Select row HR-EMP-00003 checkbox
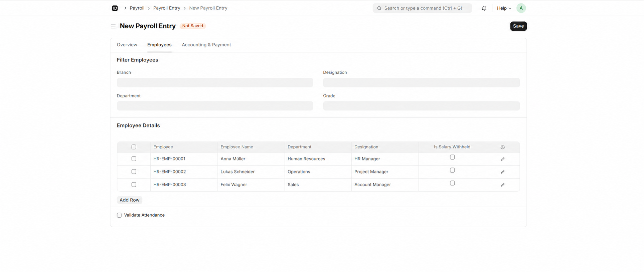Viewport: 644px width, 272px height. click(x=134, y=185)
